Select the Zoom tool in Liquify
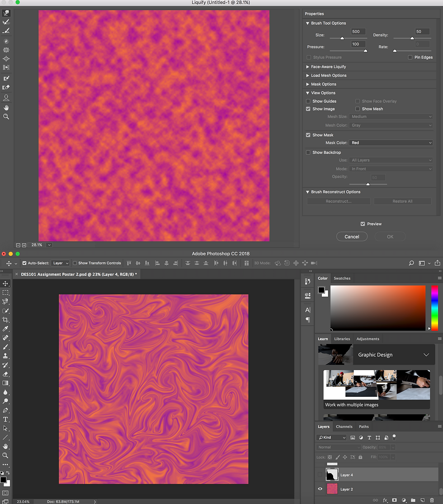Screen dimensions: 443x504 pos(6,117)
